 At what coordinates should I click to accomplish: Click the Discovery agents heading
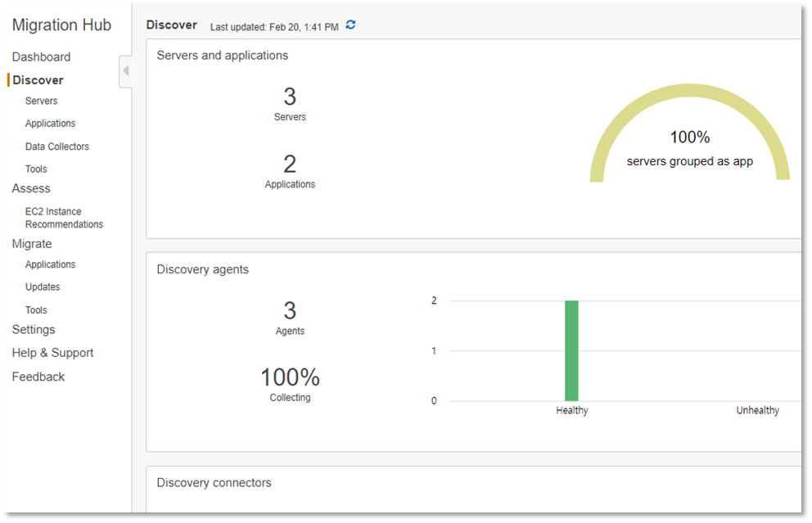(x=203, y=270)
